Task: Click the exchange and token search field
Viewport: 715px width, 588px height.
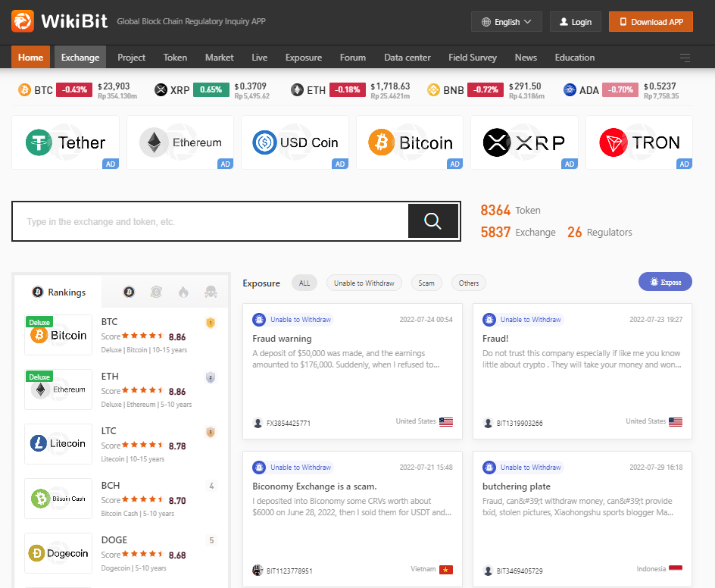Action: coord(210,222)
